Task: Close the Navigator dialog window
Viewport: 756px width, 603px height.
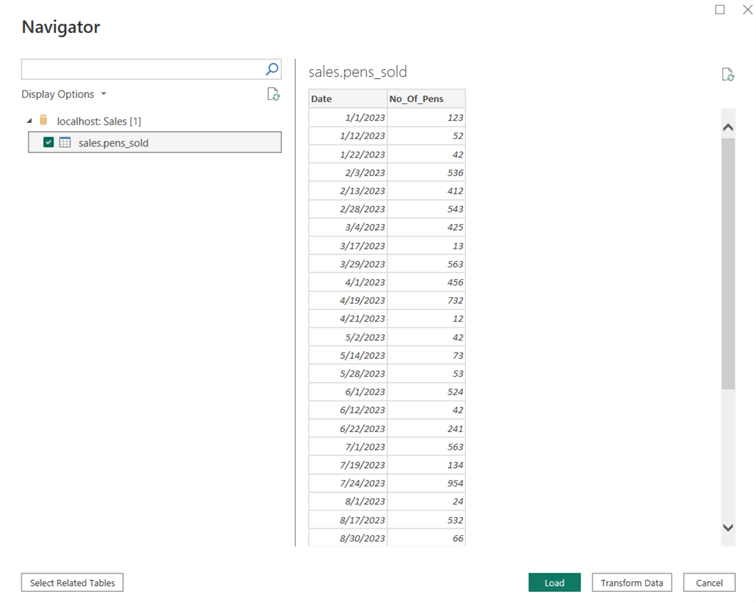Action: 746,9
